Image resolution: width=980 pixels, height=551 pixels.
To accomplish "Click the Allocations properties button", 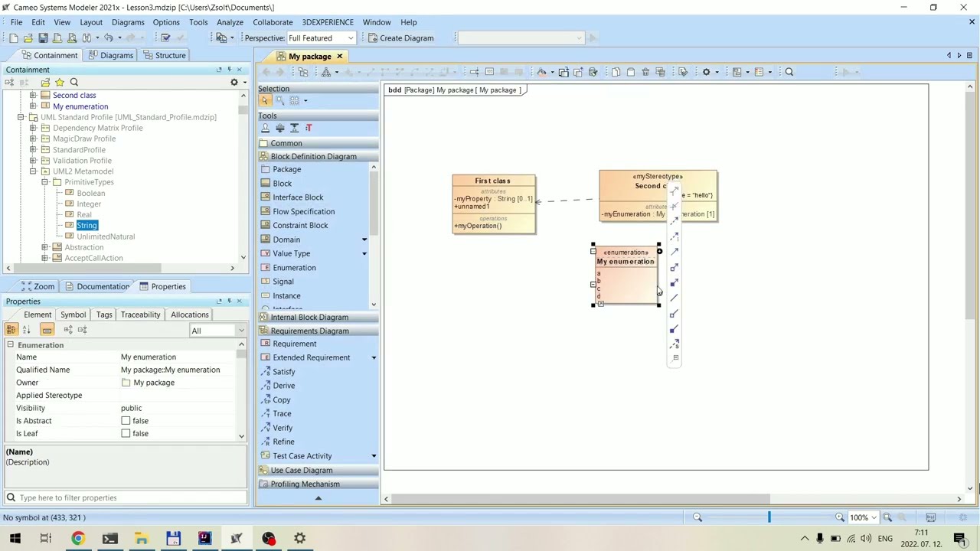I will (x=189, y=315).
